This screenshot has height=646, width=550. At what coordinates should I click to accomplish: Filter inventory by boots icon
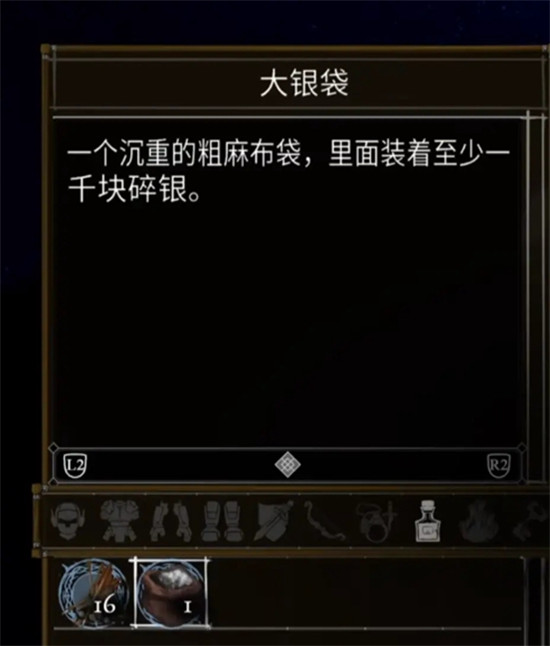(222, 521)
